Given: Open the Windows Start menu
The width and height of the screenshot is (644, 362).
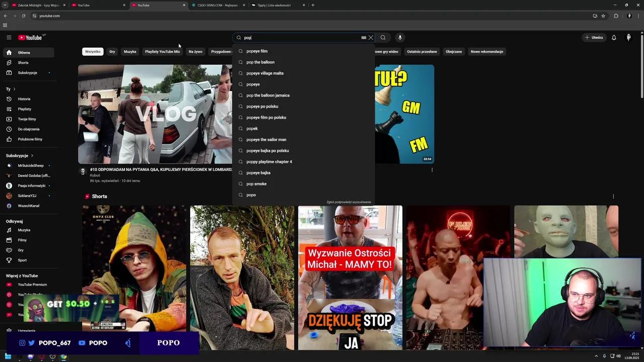Looking at the screenshot, I should coord(8,356).
